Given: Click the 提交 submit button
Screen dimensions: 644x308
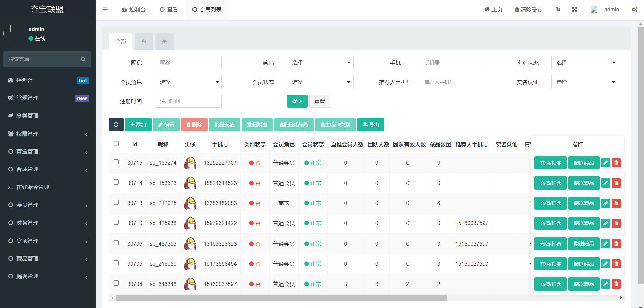Looking at the screenshot, I should tap(297, 101).
